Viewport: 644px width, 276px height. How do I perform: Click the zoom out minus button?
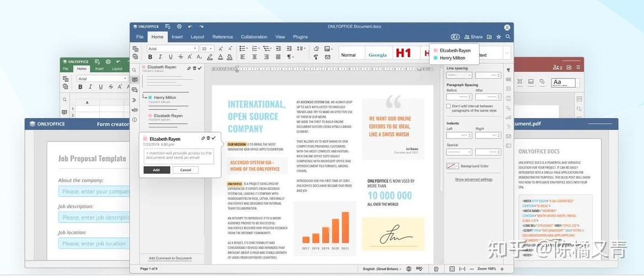(472, 269)
